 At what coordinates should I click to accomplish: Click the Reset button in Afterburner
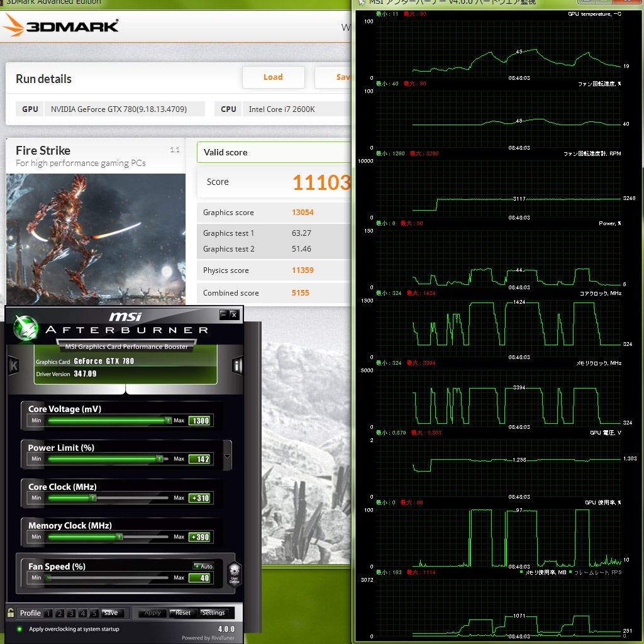(x=183, y=613)
